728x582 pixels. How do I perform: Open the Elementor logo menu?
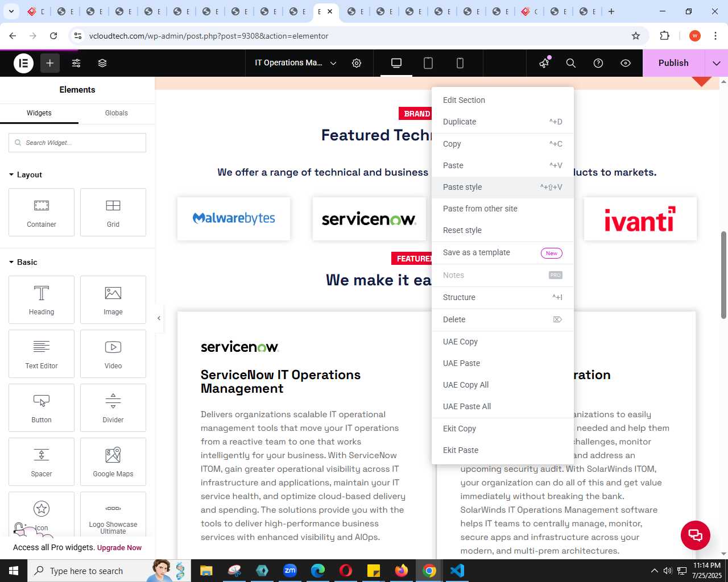point(24,63)
